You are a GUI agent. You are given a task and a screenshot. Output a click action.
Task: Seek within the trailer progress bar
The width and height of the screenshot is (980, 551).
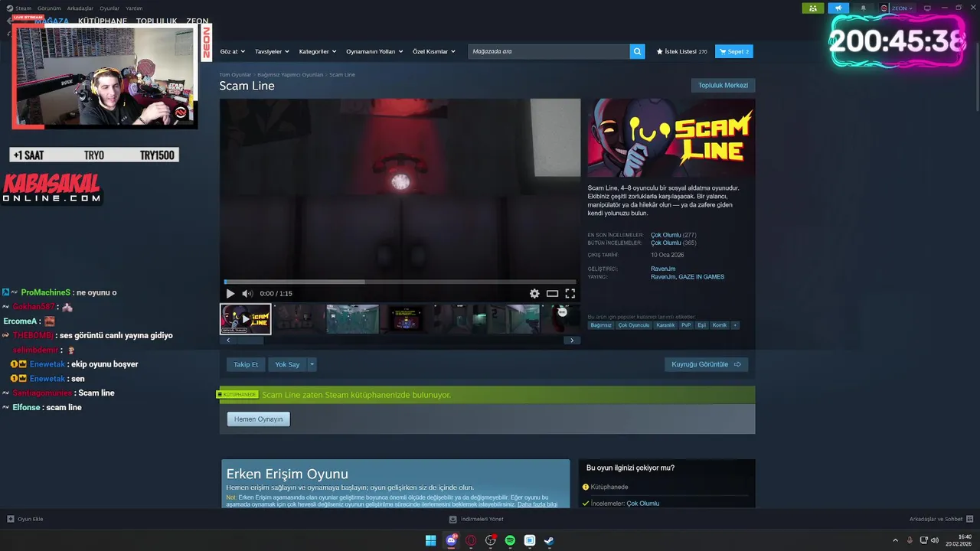click(x=400, y=282)
